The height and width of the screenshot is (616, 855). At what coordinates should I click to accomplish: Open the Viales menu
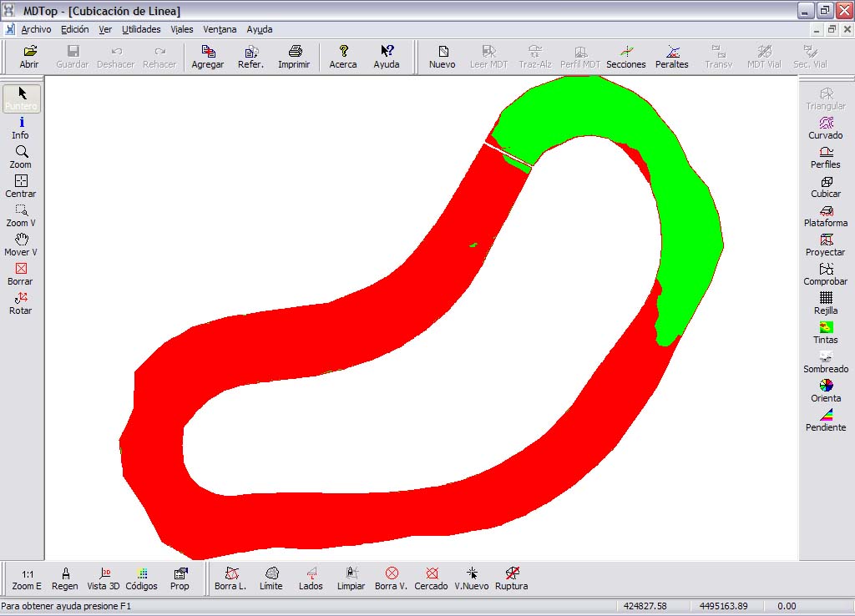[181, 29]
